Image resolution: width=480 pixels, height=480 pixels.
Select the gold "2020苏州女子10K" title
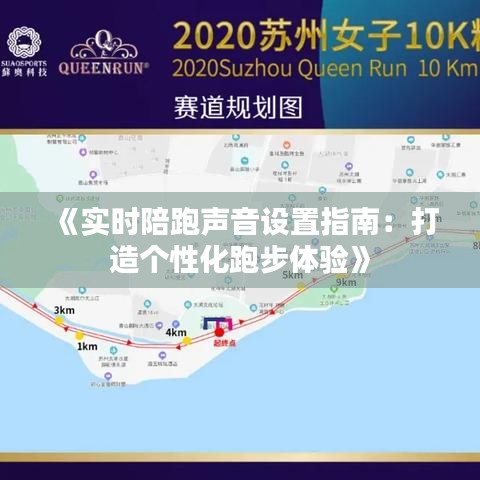pos(326,35)
